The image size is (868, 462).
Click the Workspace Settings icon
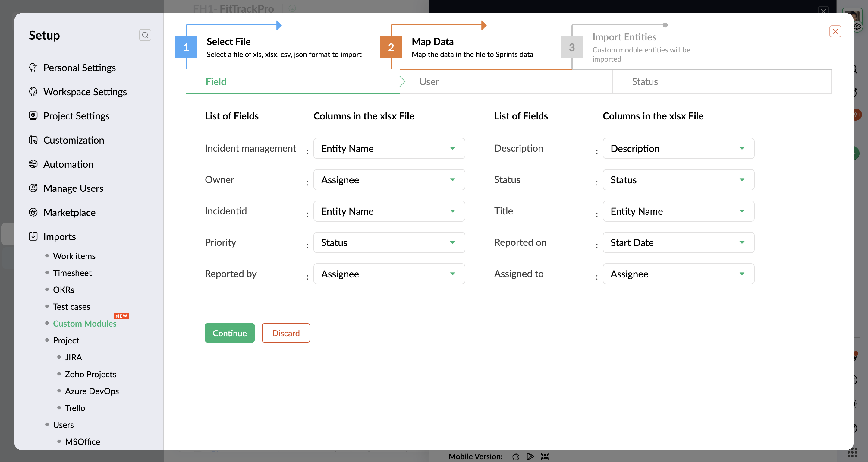(33, 92)
